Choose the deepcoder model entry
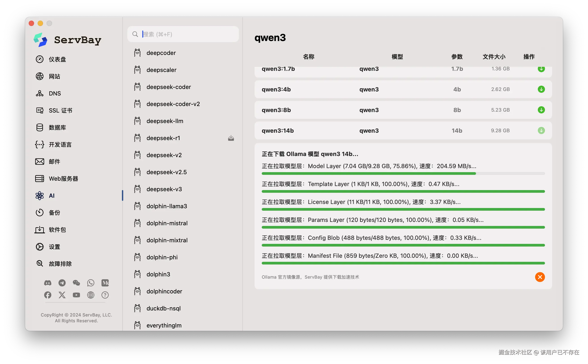Image resolution: width=588 pixels, height=364 pixels. pos(161,53)
